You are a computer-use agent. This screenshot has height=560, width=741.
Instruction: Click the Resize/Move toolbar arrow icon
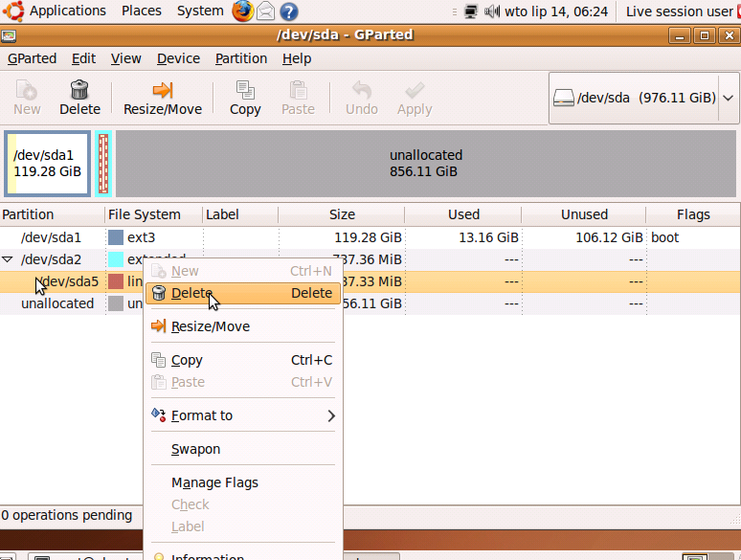click(x=163, y=90)
